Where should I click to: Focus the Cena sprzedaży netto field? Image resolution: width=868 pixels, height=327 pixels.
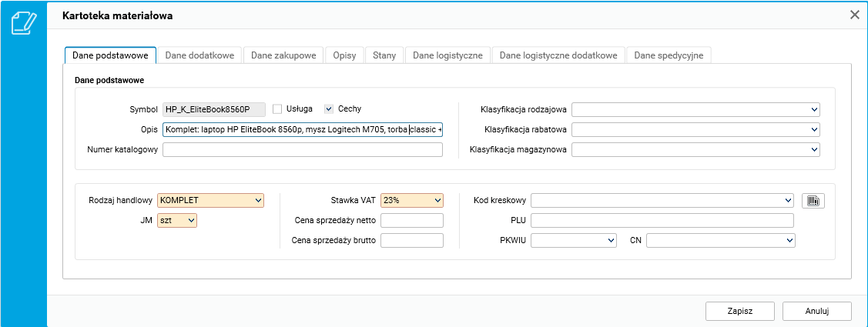click(412, 221)
